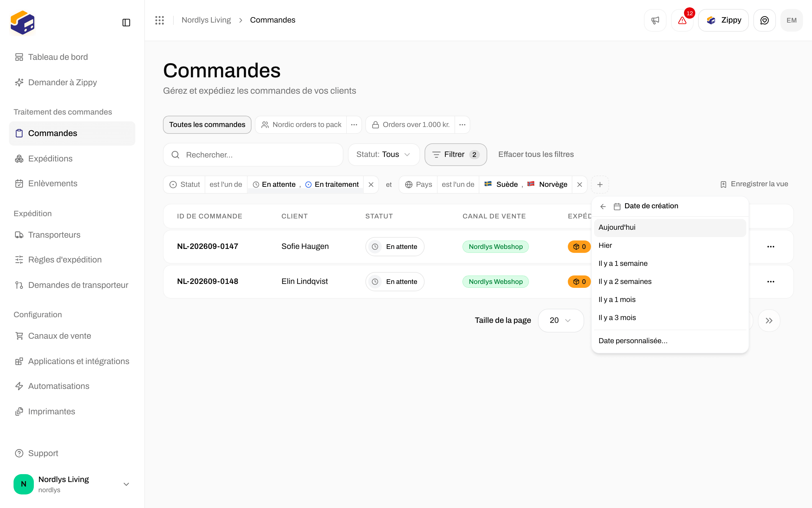This screenshot has width=812, height=508.
Task: Click Enregistrer la vue
Action: 754,184
